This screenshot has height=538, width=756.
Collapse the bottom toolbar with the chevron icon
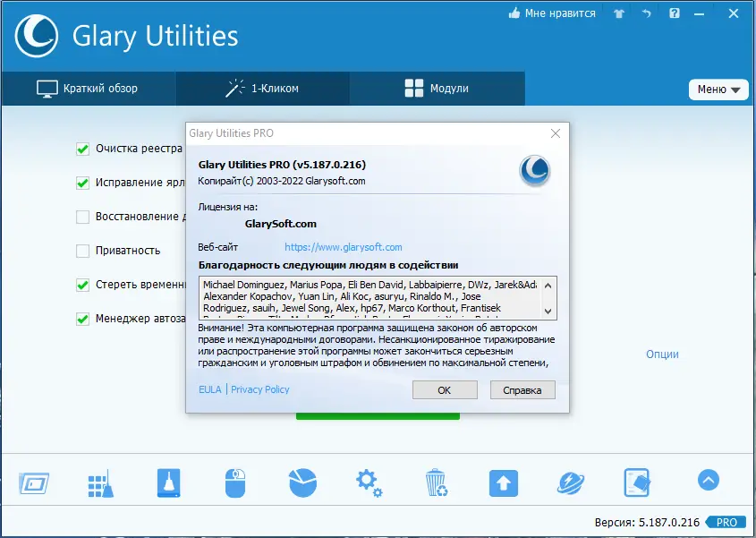click(707, 480)
